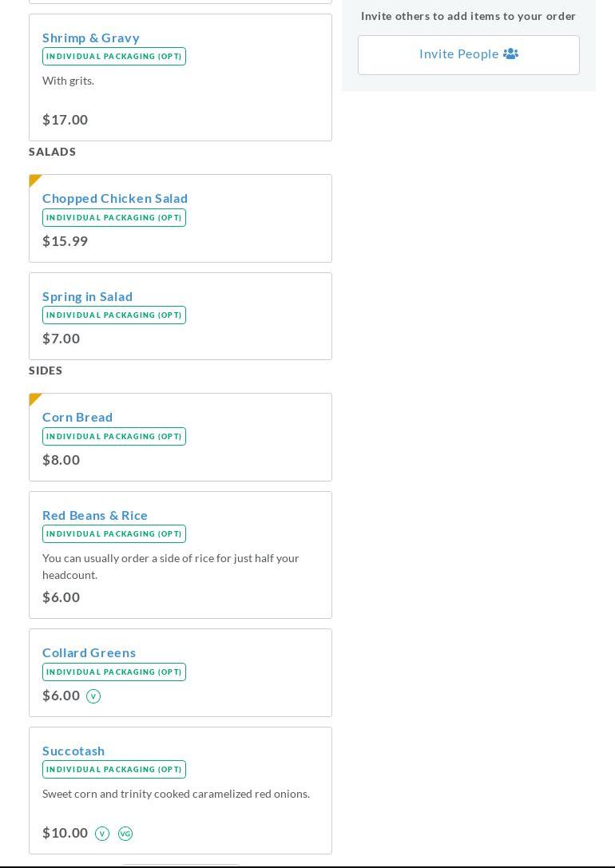The height and width of the screenshot is (868, 615).
Task: Select the Spring in Salad link
Action: pyautogui.click(x=88, y=296)
